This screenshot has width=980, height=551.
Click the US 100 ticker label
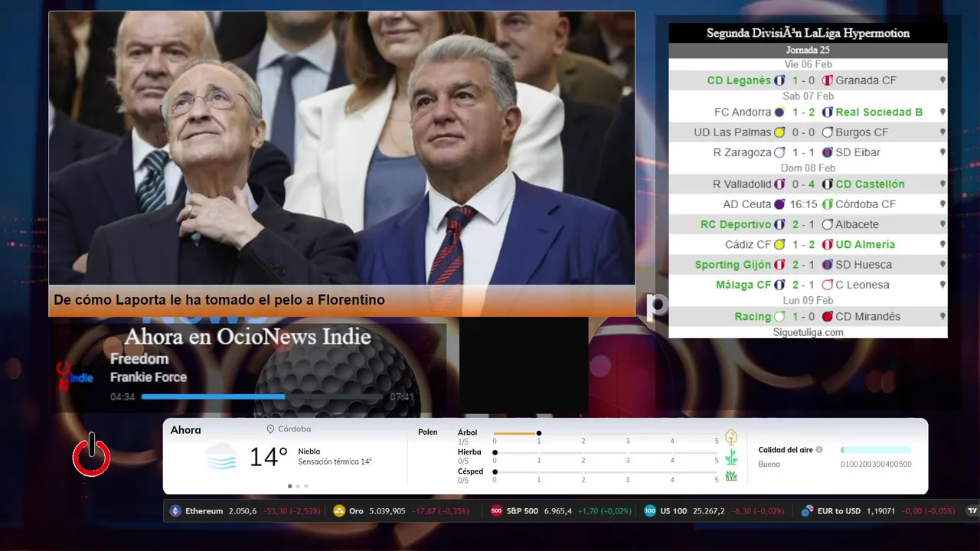[674, 511]
